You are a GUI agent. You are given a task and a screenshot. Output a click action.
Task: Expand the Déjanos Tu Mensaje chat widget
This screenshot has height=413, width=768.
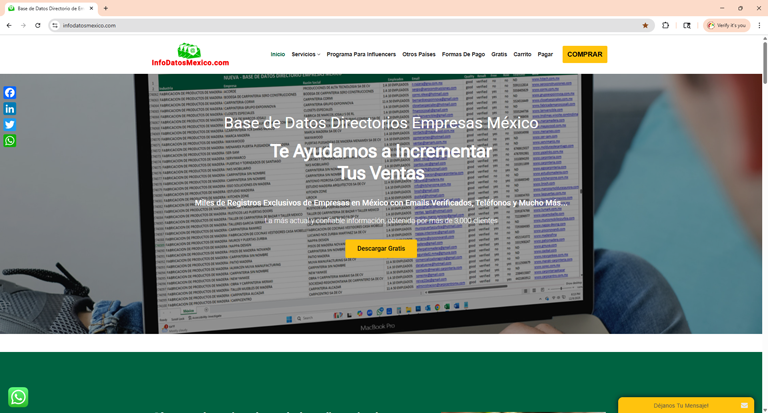pos(687,405)
